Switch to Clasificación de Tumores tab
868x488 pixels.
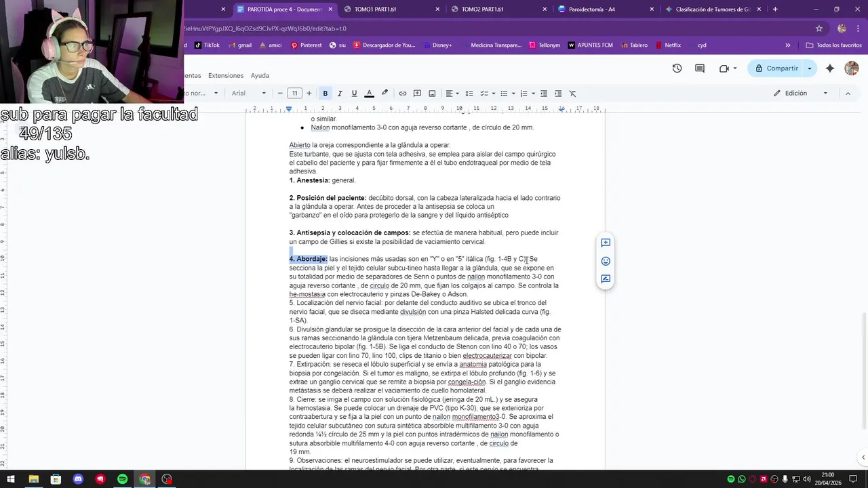pos(712,9)
